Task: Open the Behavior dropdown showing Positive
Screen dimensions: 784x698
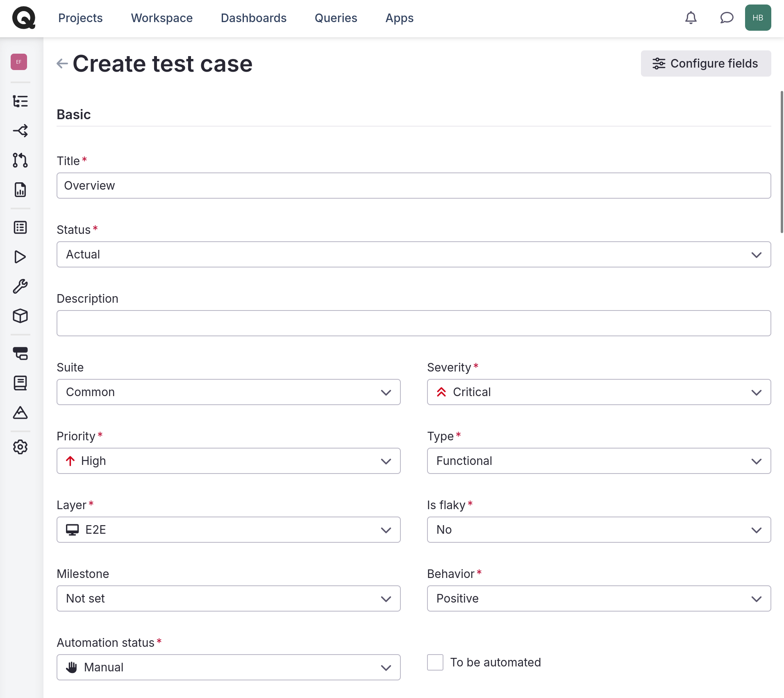Action: [599, 598]
